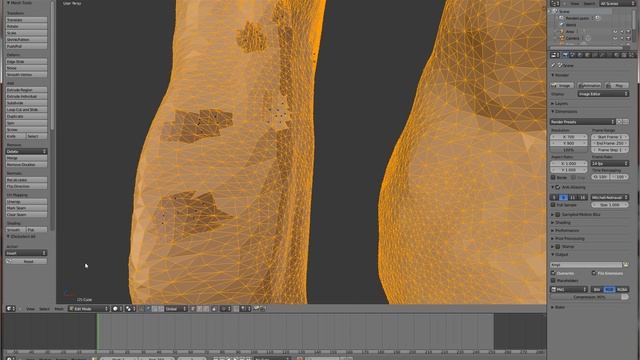This screenshot has height=360, width=640.
Task: Click the Subdivide button
Action: [26, 103]
